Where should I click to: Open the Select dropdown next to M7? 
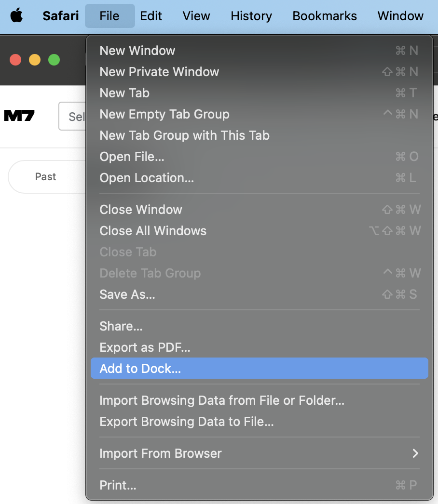click(x=72, y=116)
